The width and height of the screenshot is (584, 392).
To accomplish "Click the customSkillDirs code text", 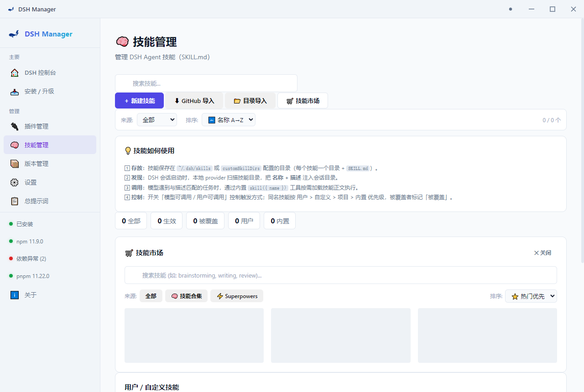I will click(x=241, y=168).
